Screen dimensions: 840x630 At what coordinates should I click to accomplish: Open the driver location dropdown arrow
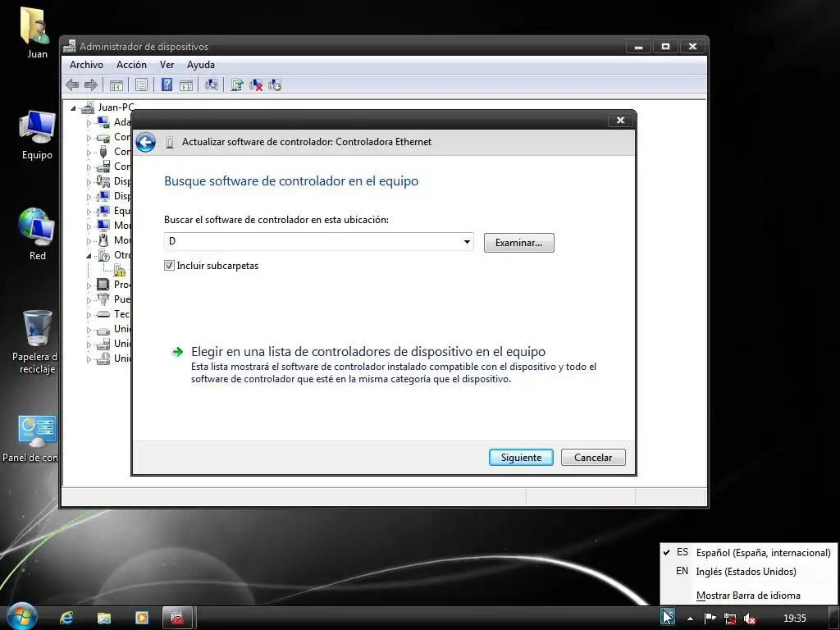(x=467, y=242)
